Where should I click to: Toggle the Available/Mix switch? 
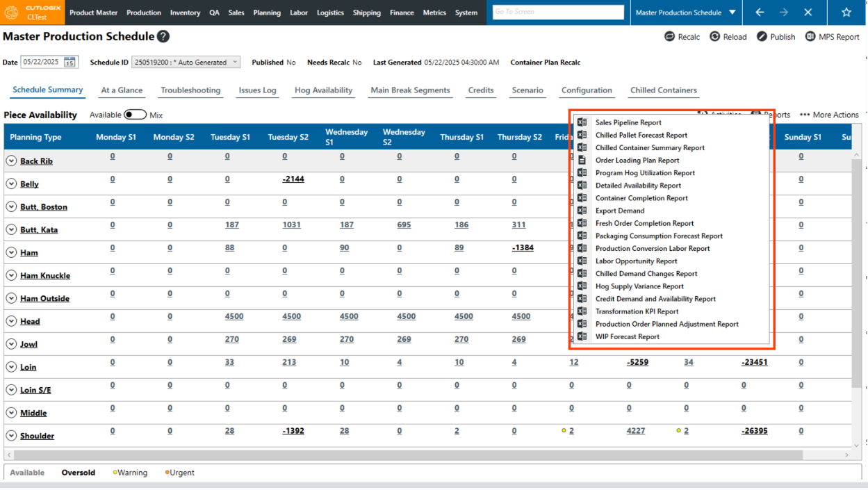[x=135, y=115]
